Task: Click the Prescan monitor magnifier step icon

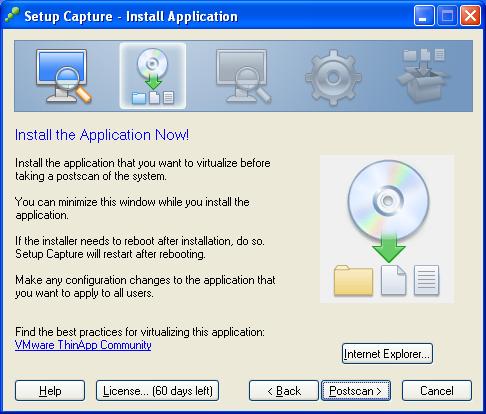Action: point(63,76)
